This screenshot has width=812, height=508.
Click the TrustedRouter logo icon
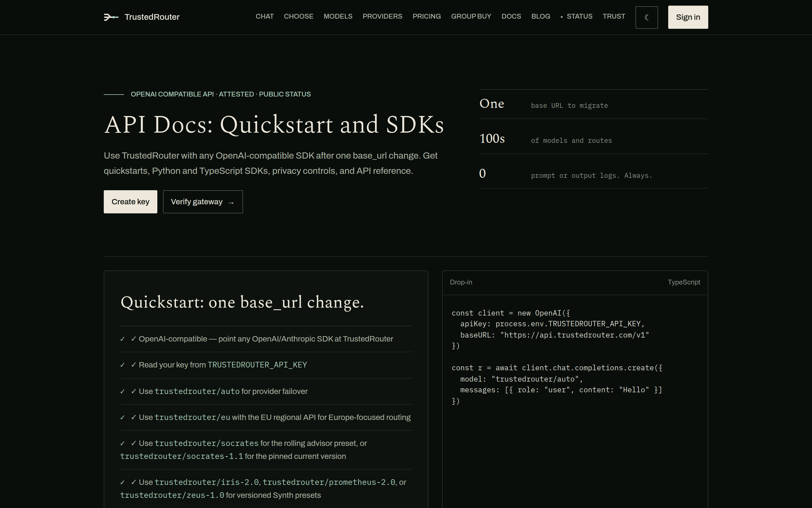click(x=111, y=17)
